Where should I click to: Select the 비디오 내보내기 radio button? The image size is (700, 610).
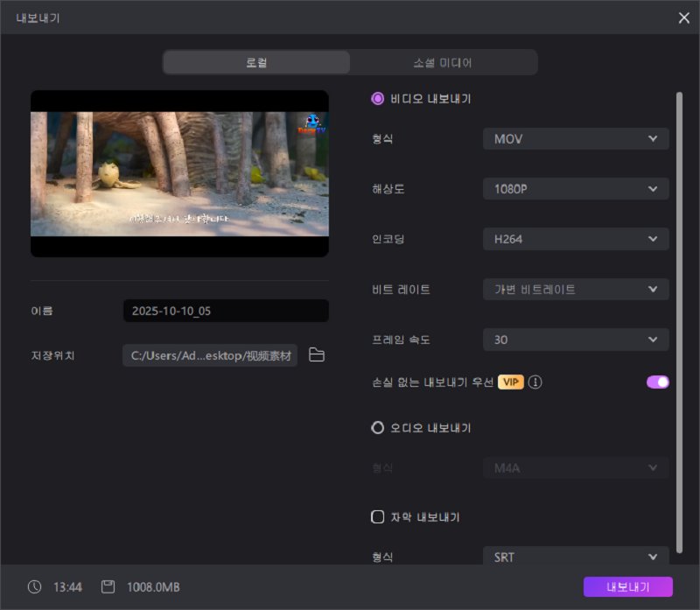[378, 99]
